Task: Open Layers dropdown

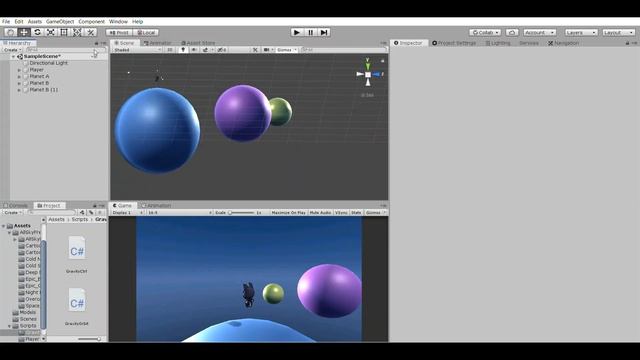Action: click(x=581, y=32)
